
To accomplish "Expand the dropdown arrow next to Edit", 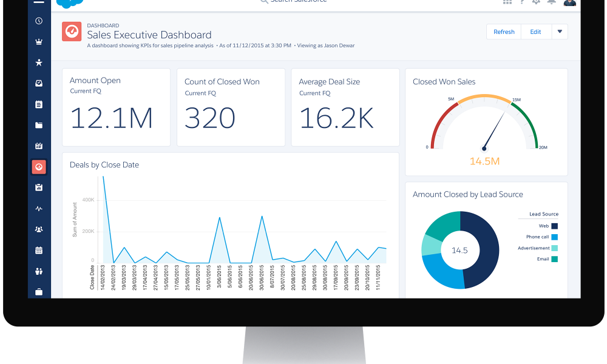I will click(560, 32).
